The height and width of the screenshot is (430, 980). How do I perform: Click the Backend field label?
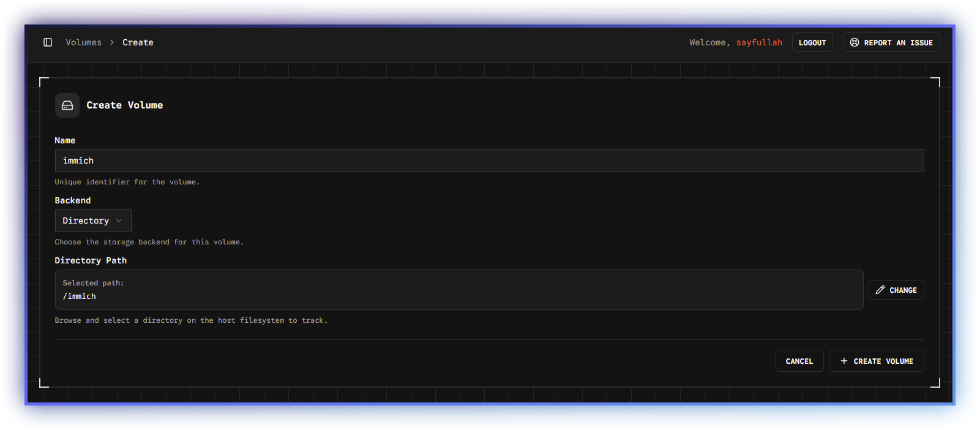point(73,200)
